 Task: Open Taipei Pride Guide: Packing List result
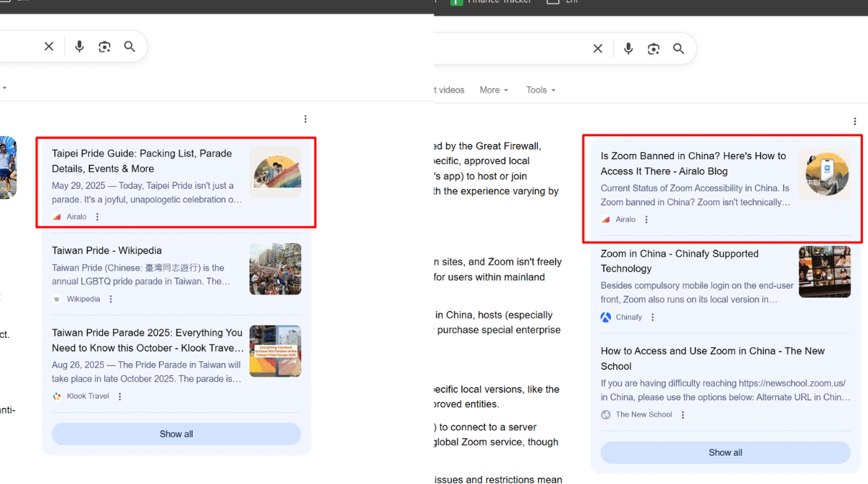click(x=142, y=161)
